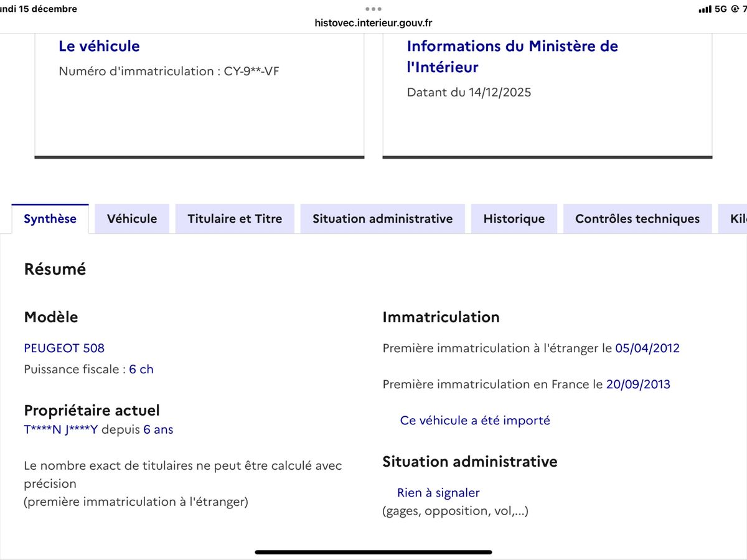Click the 'Immatriculation' section heading
Image resolution: width=747 pixels, height=560 pixels.
point(441,317)
